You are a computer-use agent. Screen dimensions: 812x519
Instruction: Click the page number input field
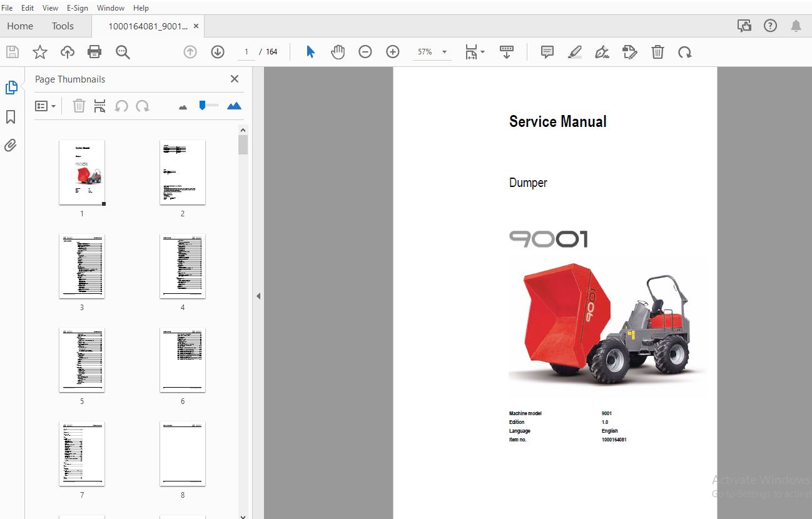click(x=247, y=52)
